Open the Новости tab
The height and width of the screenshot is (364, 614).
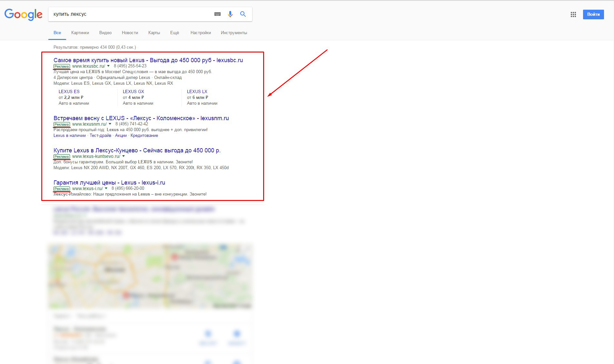pyautogui.click(x=130, y=33)
